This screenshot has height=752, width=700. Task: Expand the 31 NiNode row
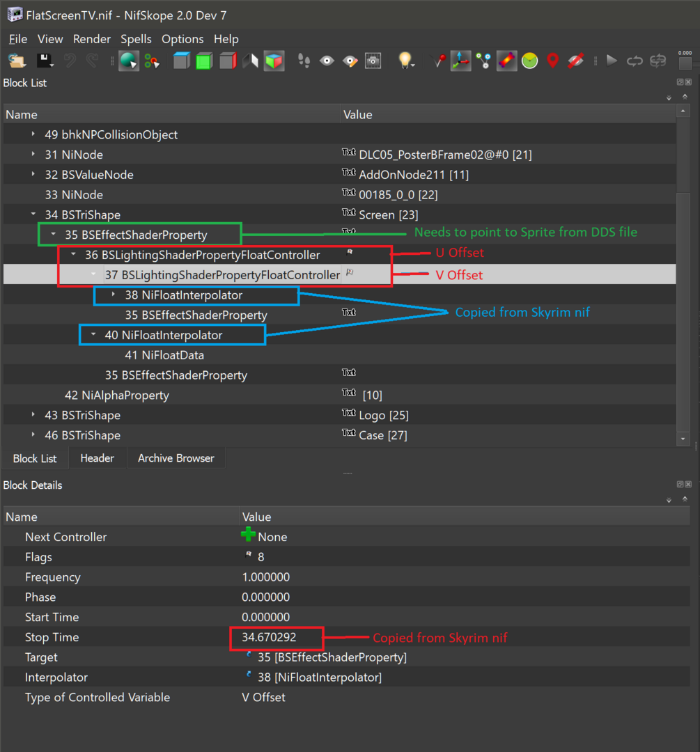coord(33,155)
